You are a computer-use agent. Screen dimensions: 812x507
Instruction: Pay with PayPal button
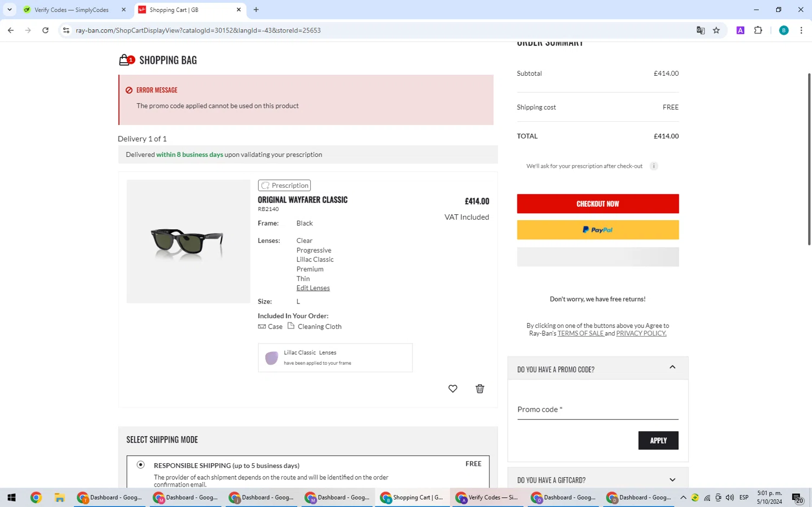click(598, 230)
